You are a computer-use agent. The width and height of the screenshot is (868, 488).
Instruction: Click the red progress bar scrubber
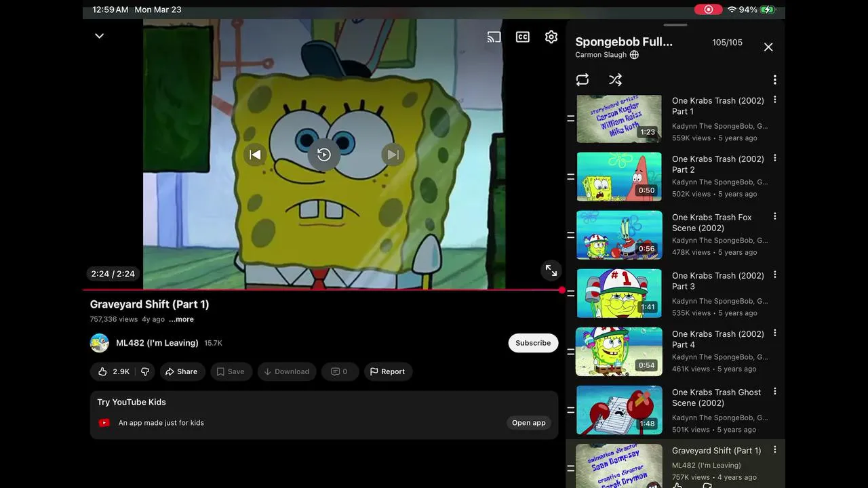click(562, 290)
